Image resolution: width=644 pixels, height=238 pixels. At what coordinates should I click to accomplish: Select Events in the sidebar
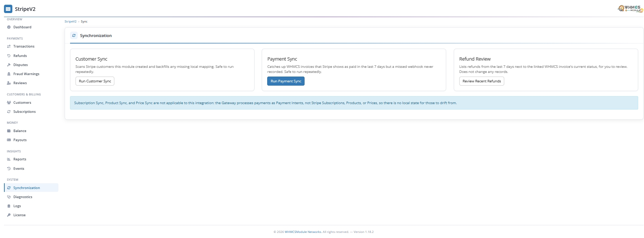click(31, 169)
